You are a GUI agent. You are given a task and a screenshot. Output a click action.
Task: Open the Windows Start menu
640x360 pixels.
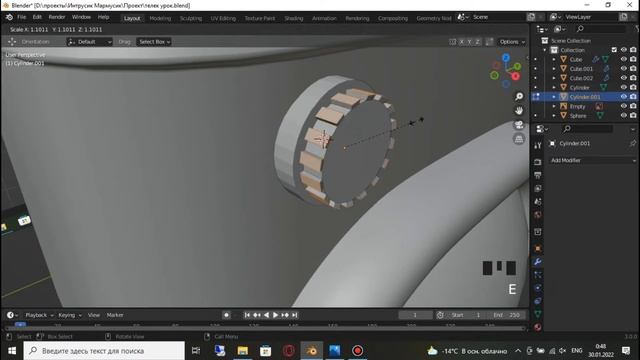tap(11, 351)
